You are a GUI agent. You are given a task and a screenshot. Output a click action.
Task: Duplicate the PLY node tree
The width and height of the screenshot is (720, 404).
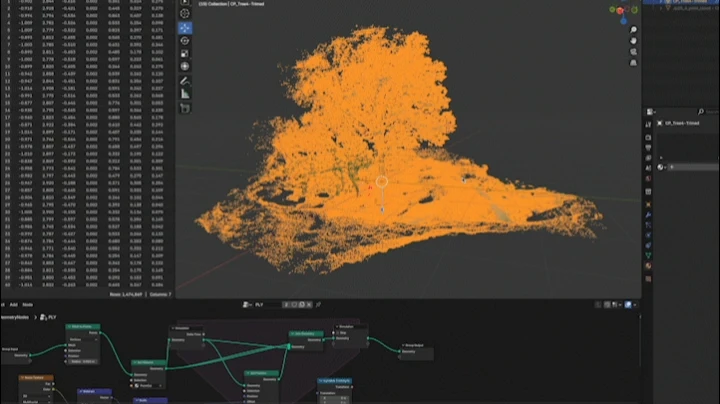pyautogui.click(x=302, y=304)
